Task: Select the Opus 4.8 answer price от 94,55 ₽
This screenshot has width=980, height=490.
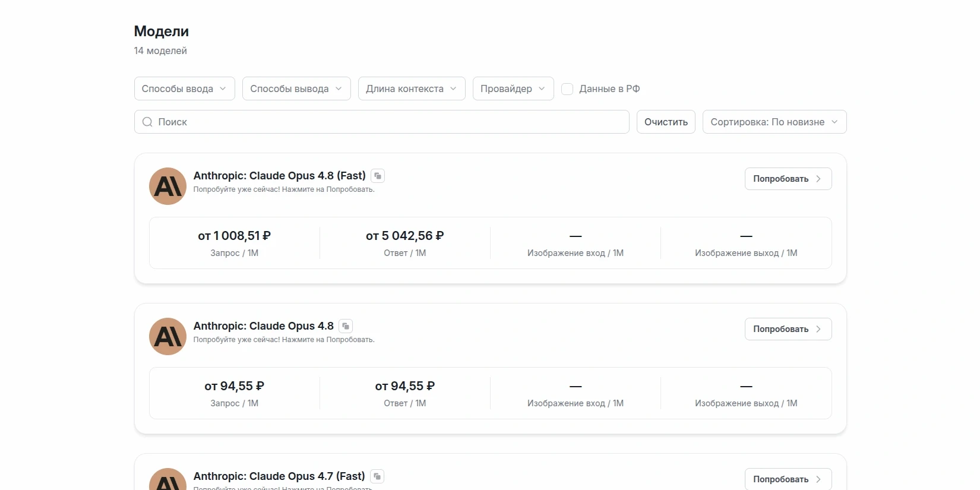Action: [x=405, y=386]
